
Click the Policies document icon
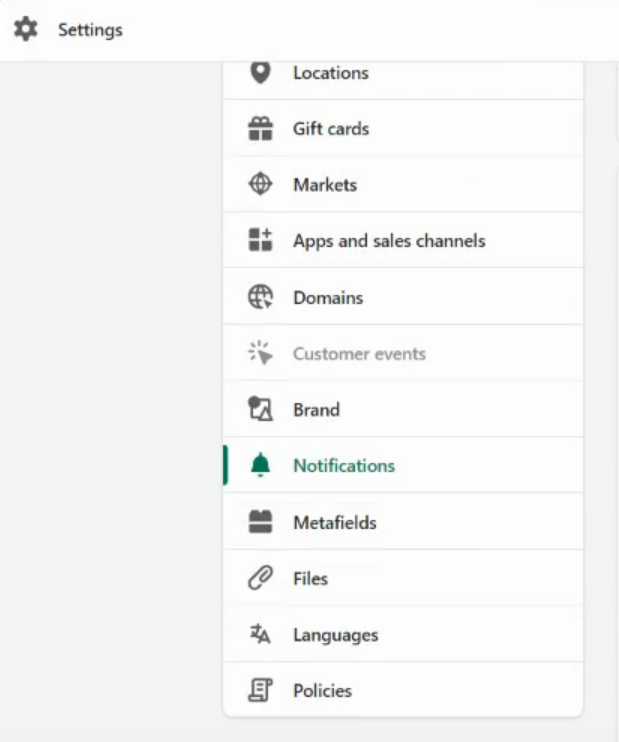click(x=260, y=691)
